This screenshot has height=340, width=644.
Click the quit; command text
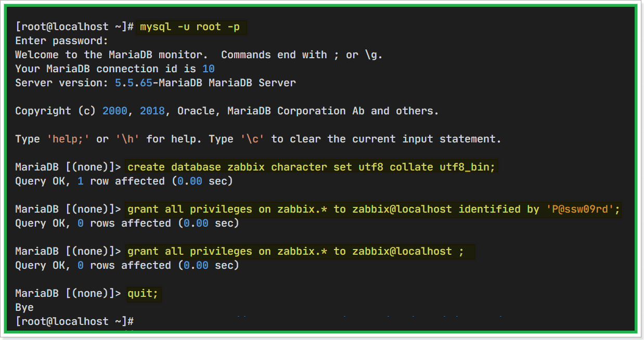point(143,293)
